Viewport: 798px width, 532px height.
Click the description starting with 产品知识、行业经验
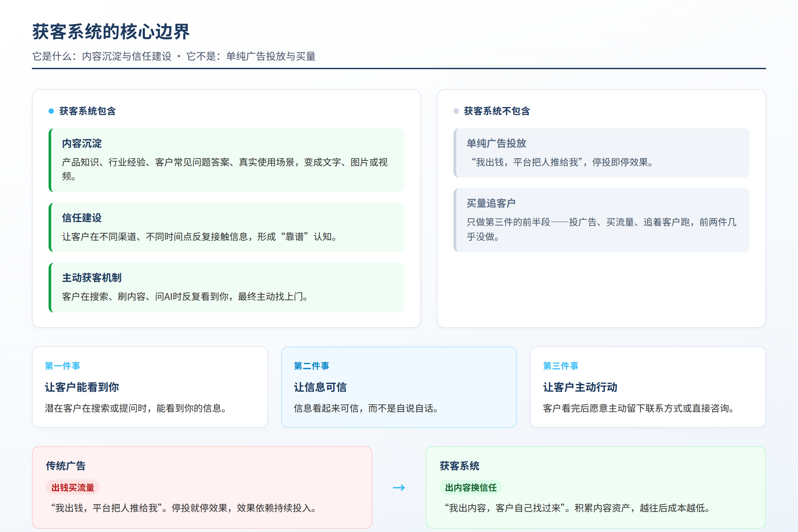pyautogui.click(x=225, y=169)
